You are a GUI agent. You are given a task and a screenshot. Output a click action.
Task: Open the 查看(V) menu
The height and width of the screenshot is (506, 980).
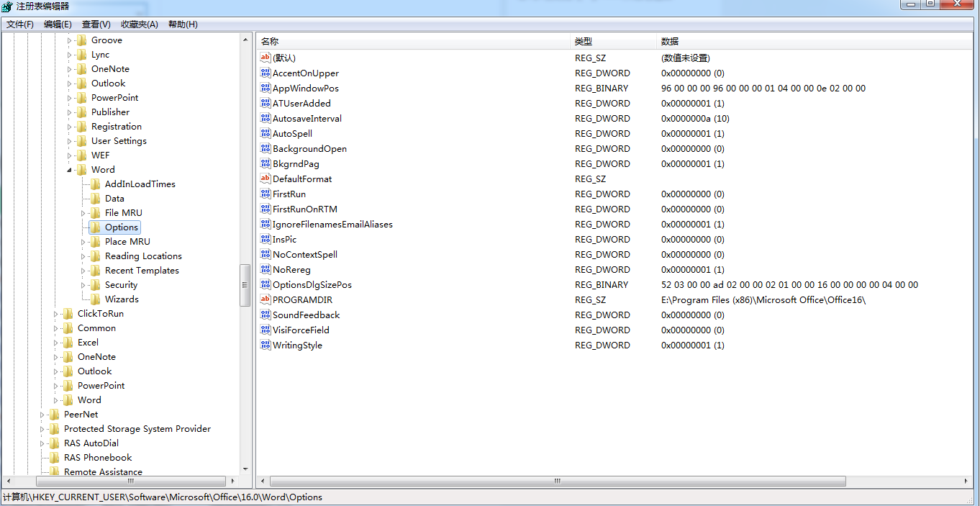click(96, 24)
